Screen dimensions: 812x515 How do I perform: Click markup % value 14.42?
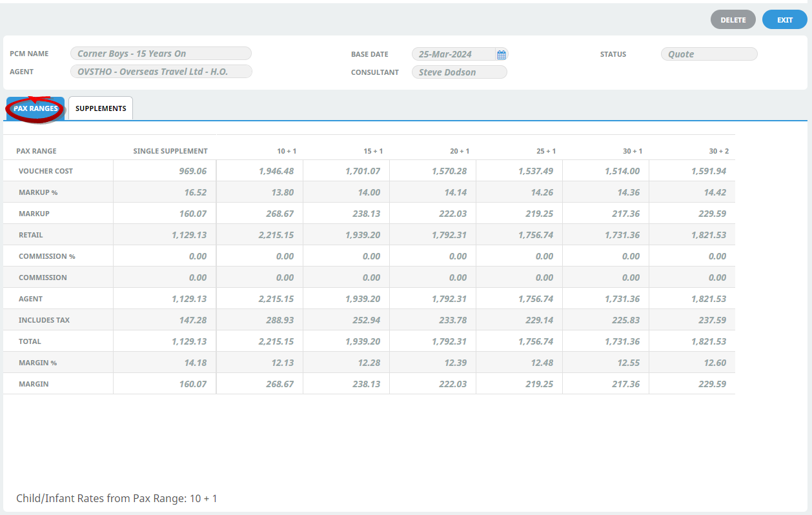coord(715,192)
